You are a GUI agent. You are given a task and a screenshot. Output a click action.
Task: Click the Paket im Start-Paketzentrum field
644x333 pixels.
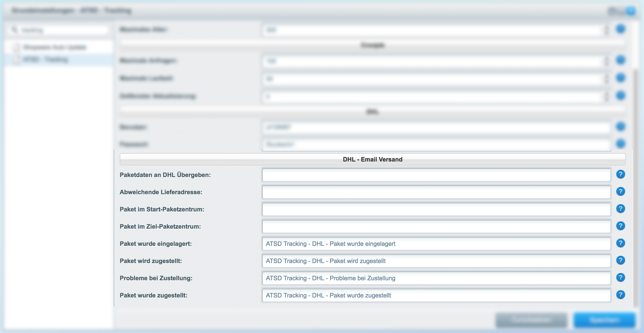[436, 209]
